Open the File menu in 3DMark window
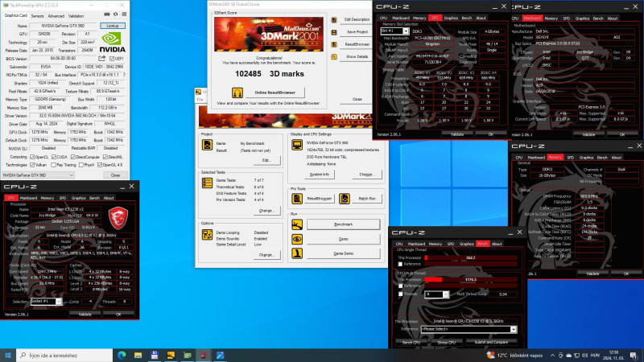This screenshot has height=362, width=644. click(200, 99)
